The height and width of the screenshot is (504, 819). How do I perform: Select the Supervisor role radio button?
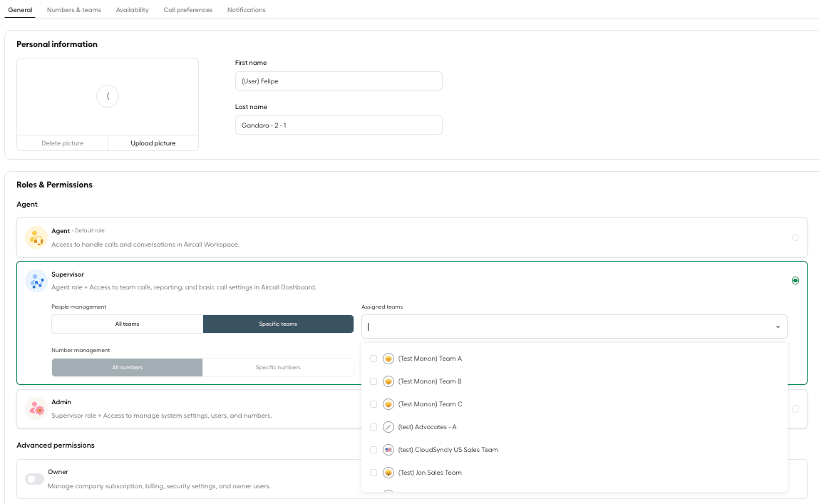pos(795,281)
